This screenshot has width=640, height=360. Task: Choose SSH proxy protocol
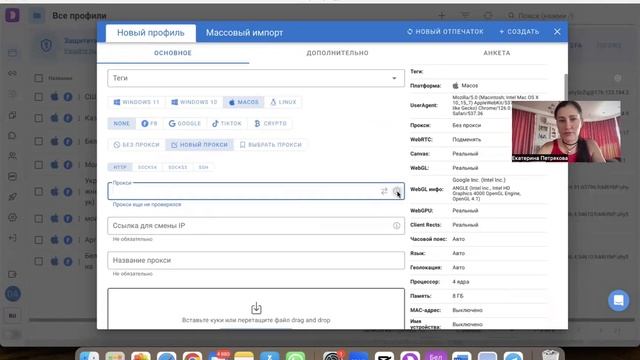click(x=203, y=167)
